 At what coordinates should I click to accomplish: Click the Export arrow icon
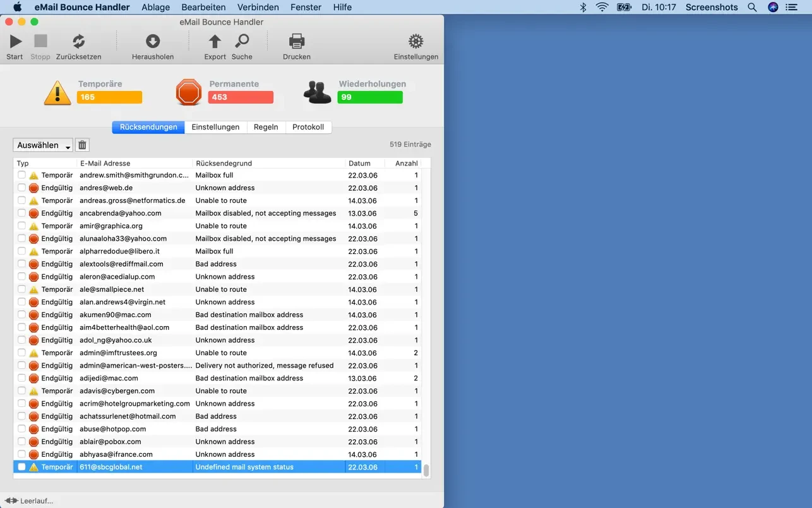pyautogui.click(x=215, y=42)
